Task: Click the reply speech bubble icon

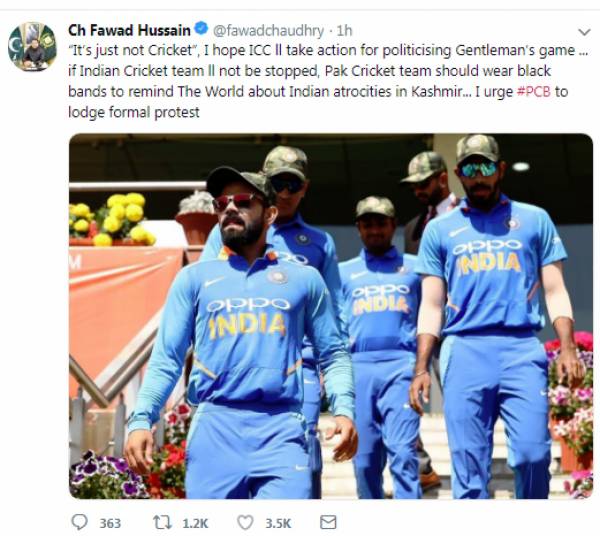Action: pyautogui.click(x=80, y=522)
